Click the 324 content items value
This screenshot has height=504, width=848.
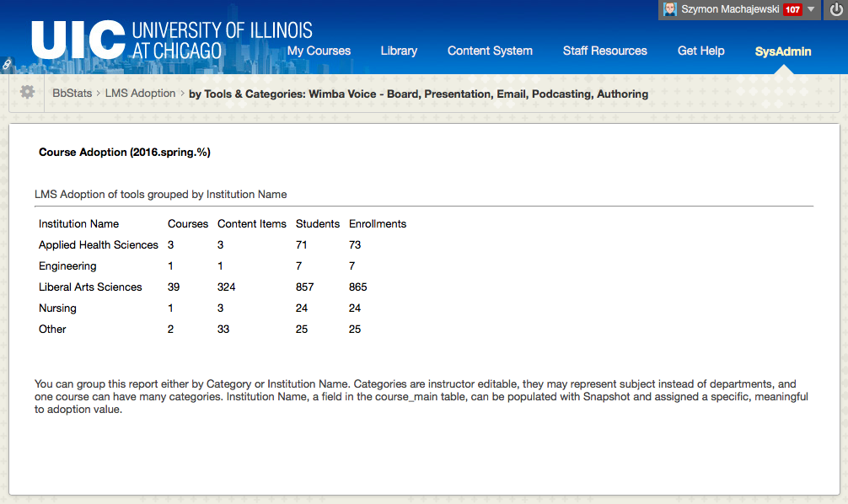click(x=226, y=287)
